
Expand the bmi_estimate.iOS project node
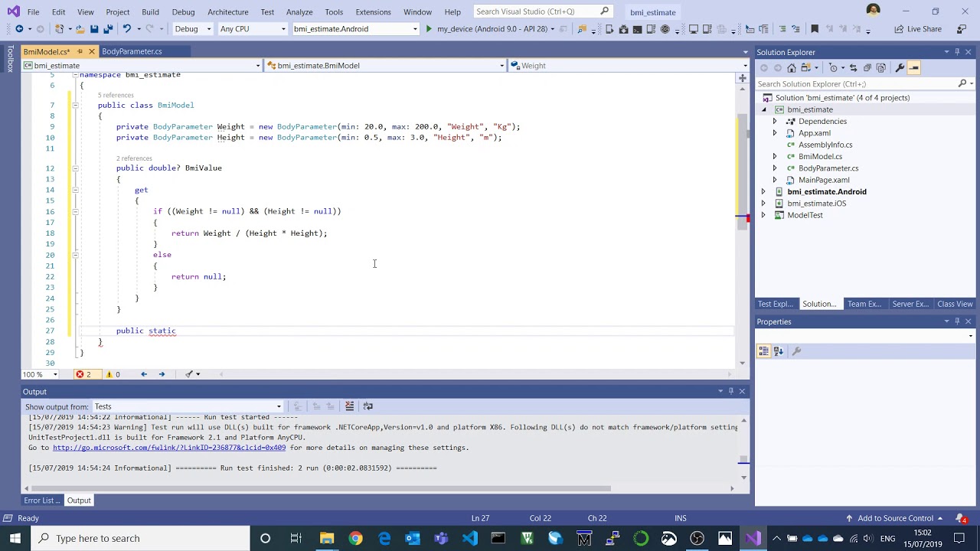click(x=763, y=204)
